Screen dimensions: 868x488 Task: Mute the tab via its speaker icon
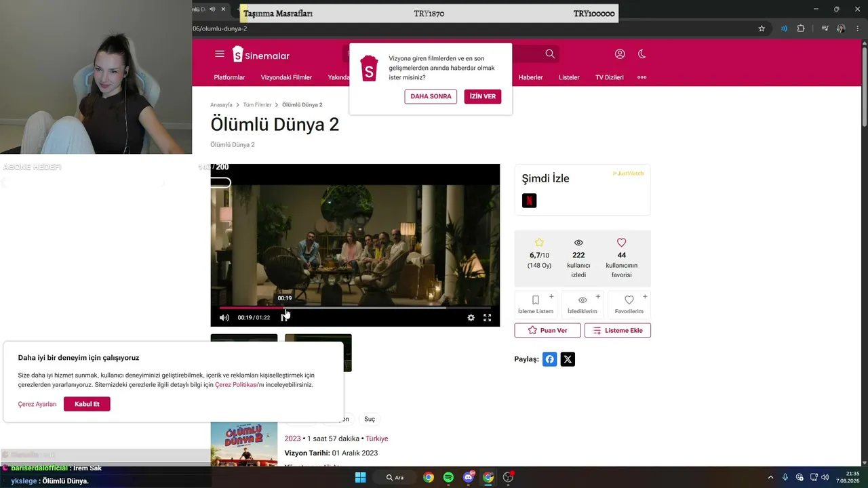(x=212, y=9)
